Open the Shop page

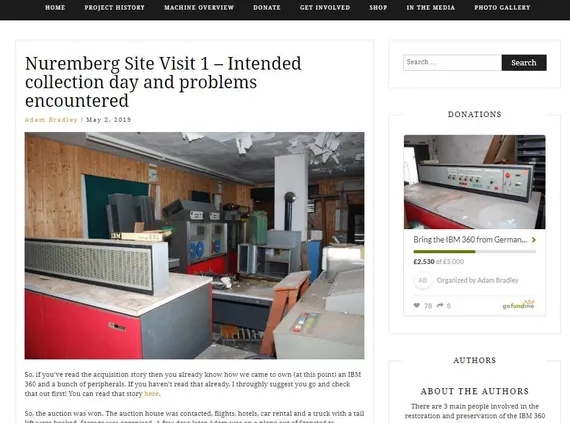click(x=378, y=8)
